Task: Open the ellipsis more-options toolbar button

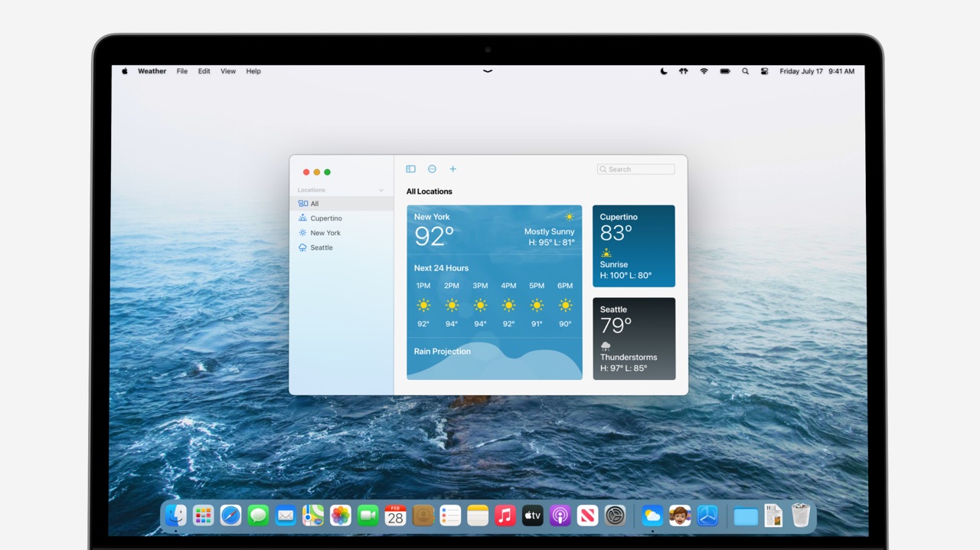Action: 432,169
